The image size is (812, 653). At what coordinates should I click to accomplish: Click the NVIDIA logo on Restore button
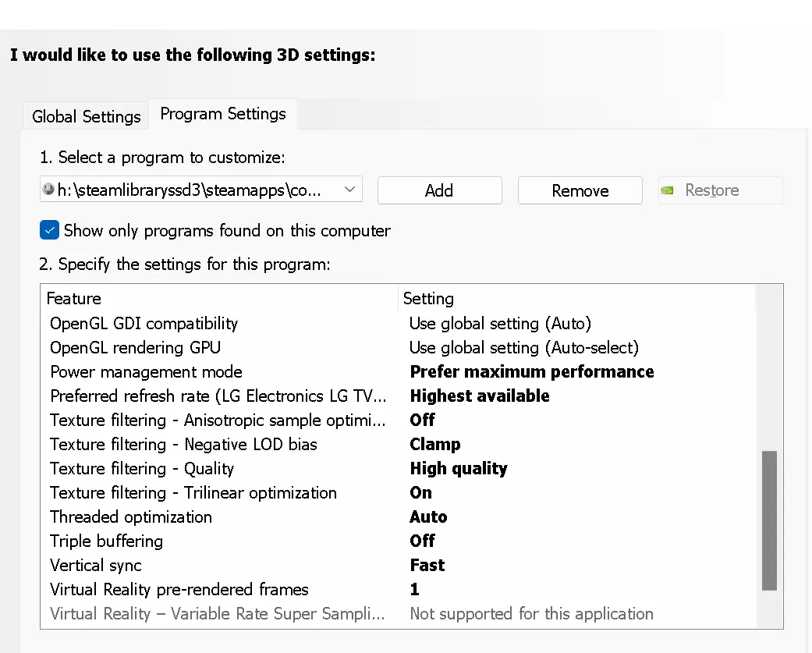point(668,190)
